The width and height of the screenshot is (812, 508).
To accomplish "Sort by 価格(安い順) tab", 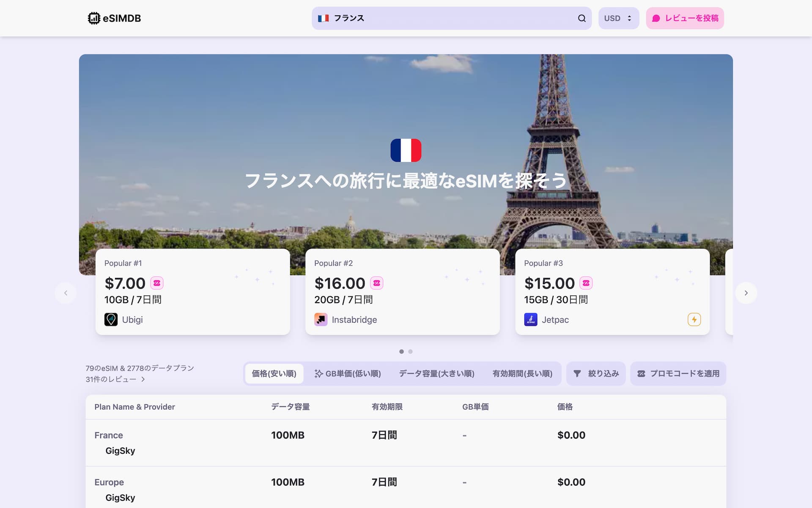I will [274, 373].
